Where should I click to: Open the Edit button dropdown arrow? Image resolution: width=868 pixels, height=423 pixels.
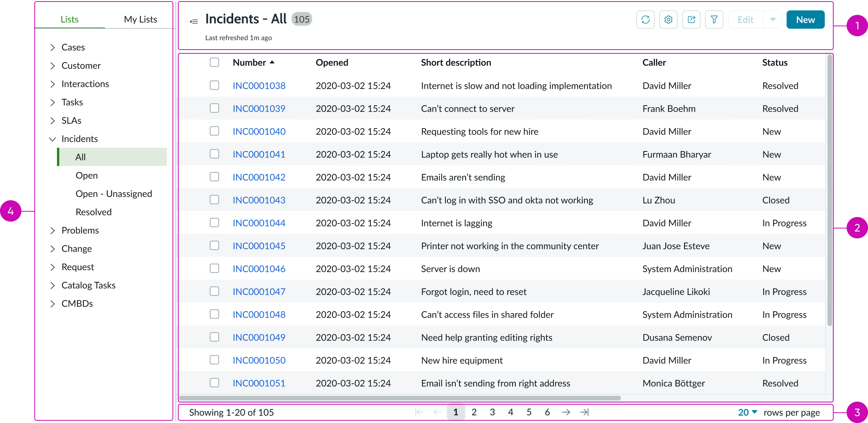[x=773, y=20]
